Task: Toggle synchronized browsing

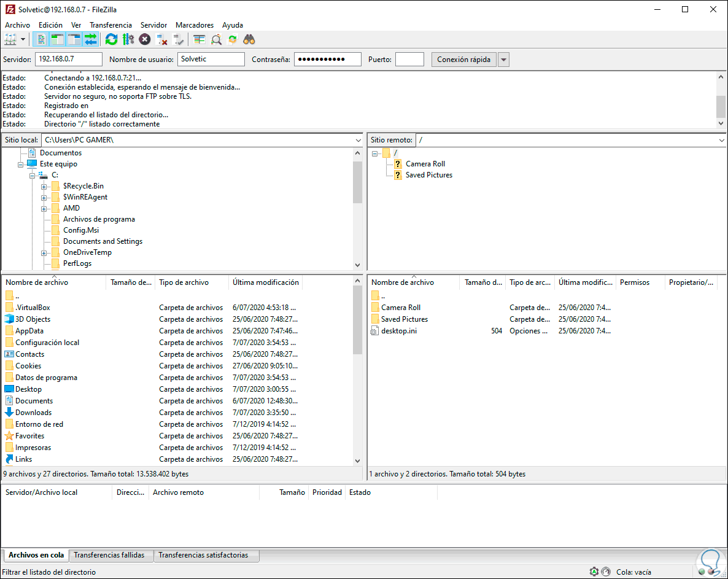Action: [233, 39]
